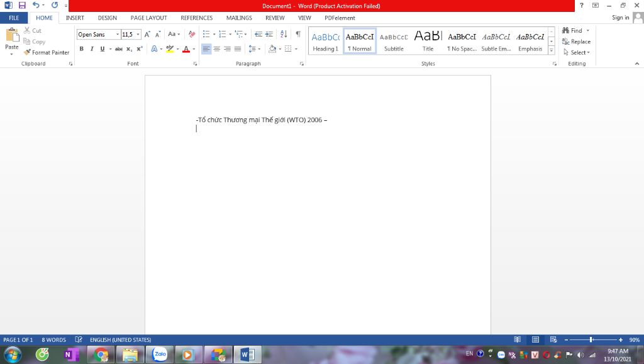Apply paragraph shading with paint bucket
The width and height of the screenshot is (644, 364).
(272, 48)
